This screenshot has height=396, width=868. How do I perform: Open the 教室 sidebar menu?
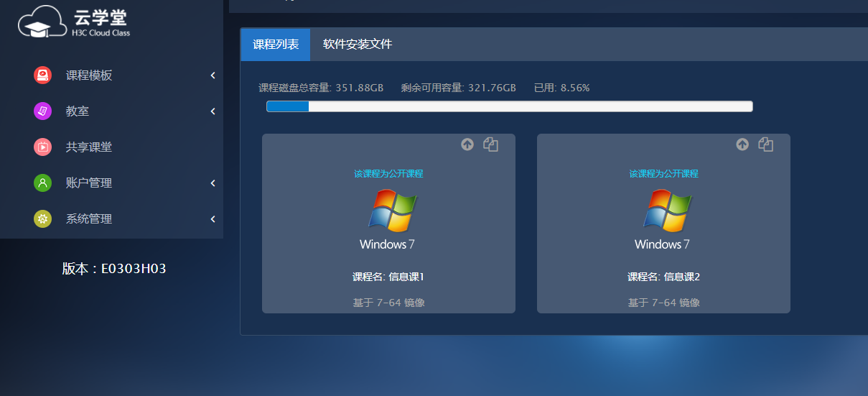[111, 111]
